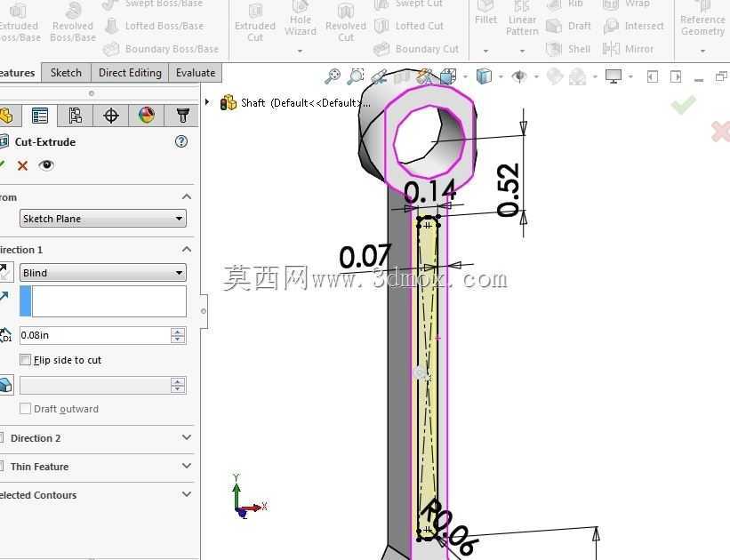Switch to Evaluate tab
Image resolution: width=730 pixels, height=560 pixels.
tap(195, 73)
